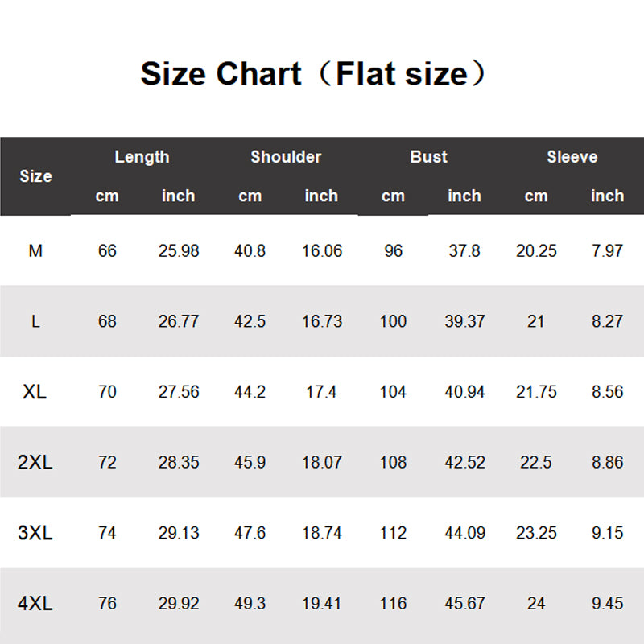
Task: Select the Length column header
Action: (142, 157)
